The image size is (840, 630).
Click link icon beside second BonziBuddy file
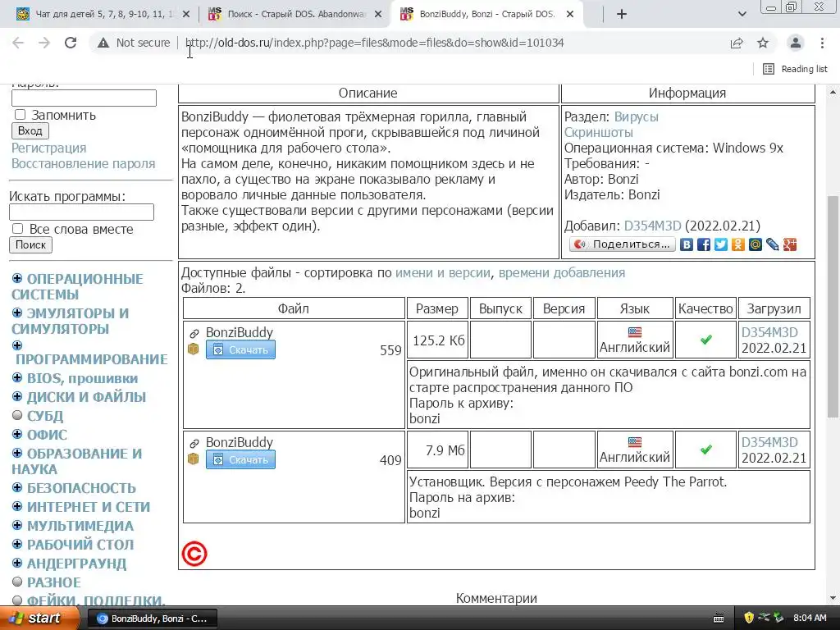click(194, 443)
